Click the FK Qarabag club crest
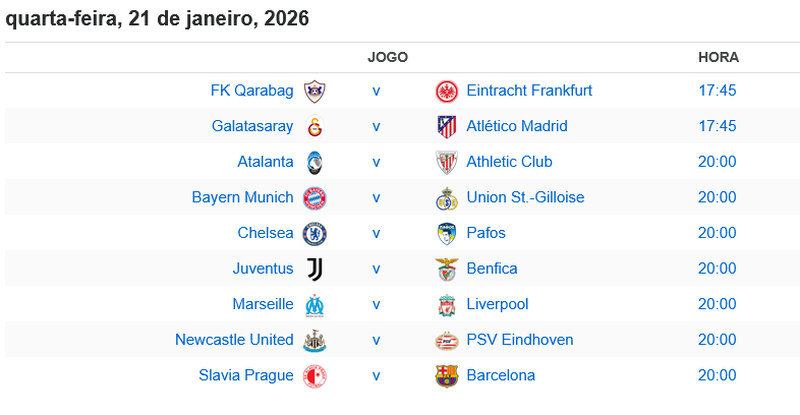800x415 pixels. (315, 91)
